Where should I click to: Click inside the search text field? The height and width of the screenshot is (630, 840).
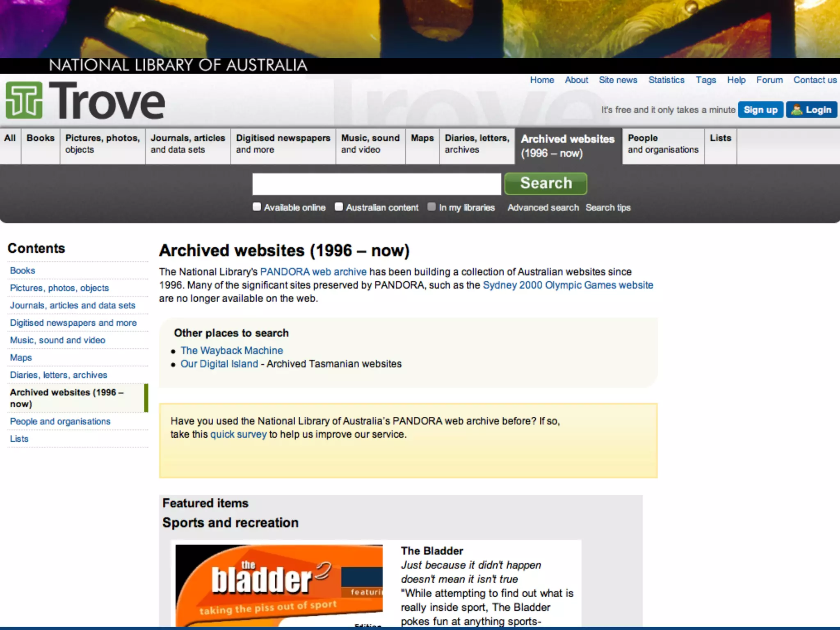pyautogui.click(x=377, y=184)
